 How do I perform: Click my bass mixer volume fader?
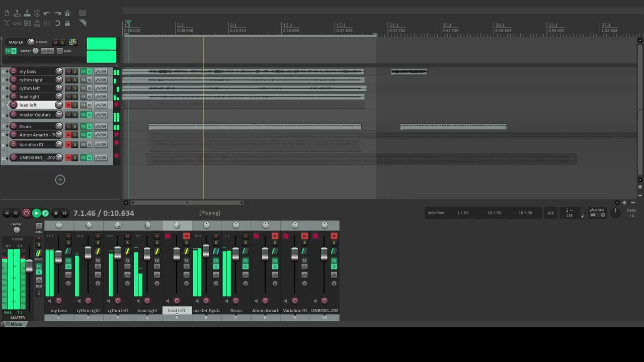point(59,257)
